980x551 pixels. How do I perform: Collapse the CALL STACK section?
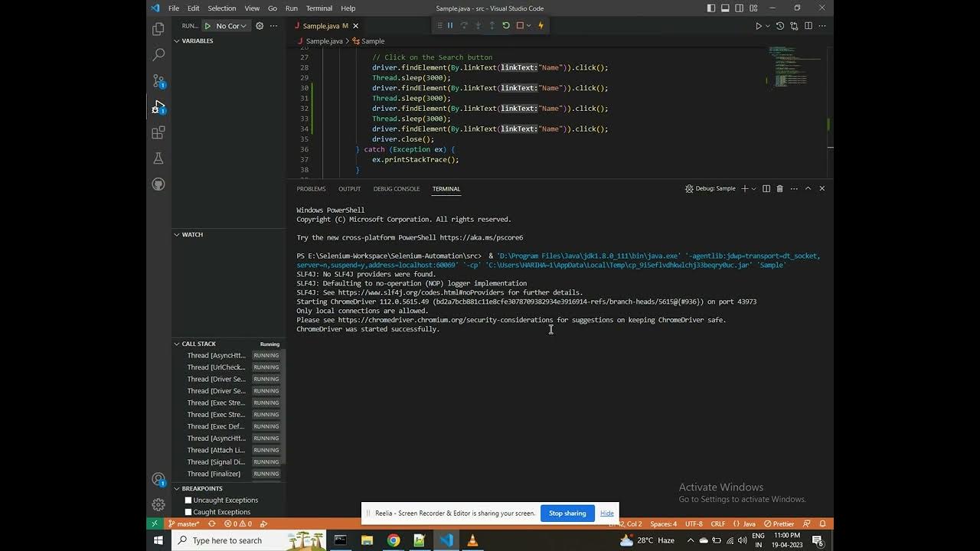229,344
